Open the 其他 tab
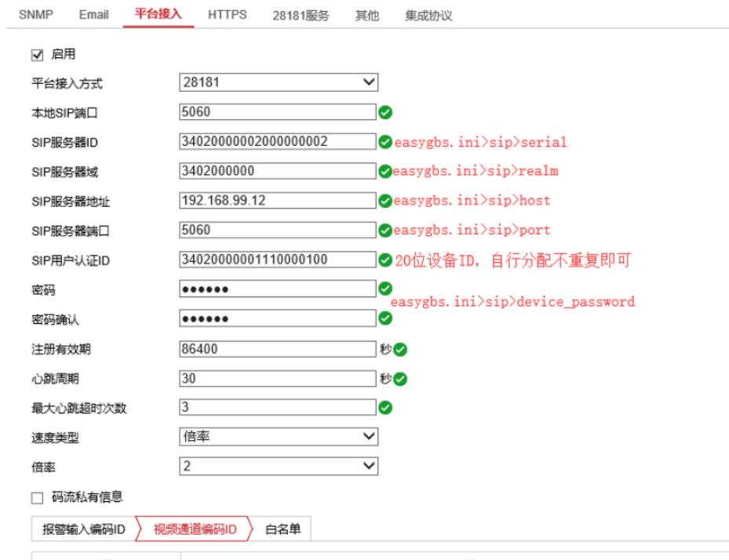 366,16
